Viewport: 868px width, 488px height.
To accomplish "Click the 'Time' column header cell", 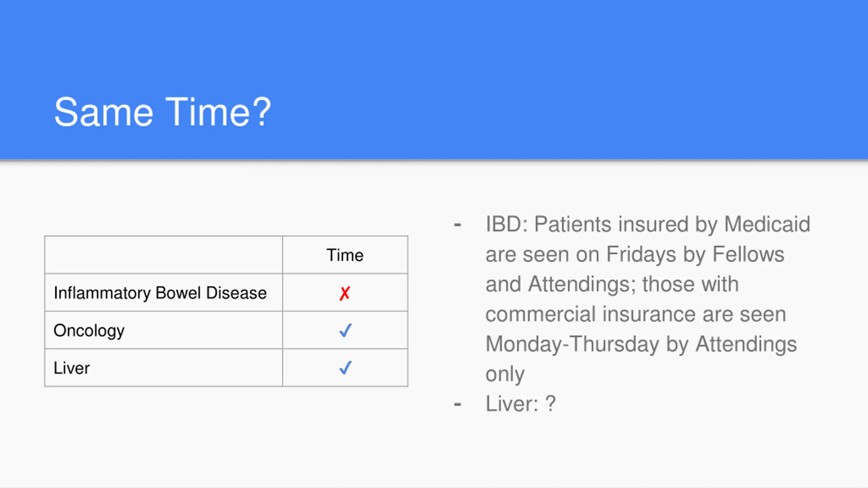I will click(345, 255).
